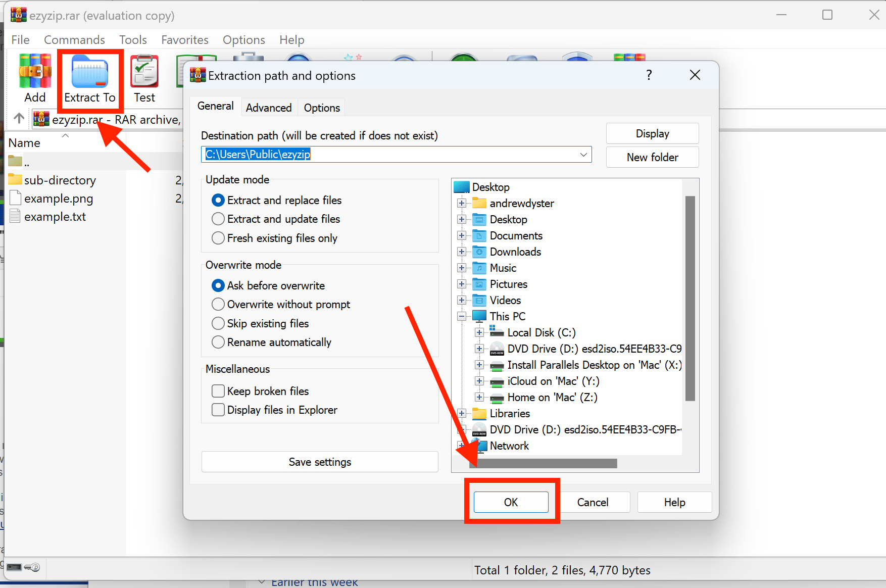Select Overwrite without prompt mode
Screen dimensions: 886x588
point(218,304)
